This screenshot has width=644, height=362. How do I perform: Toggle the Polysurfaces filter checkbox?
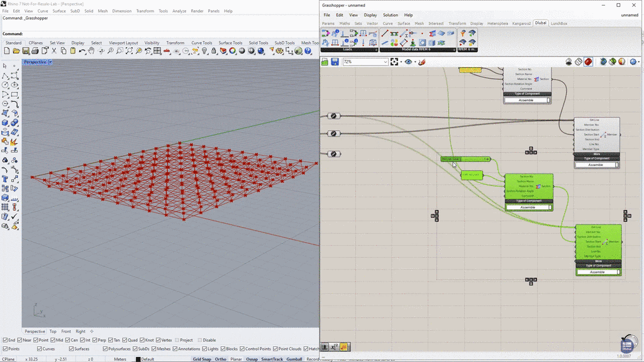(105, 349)
